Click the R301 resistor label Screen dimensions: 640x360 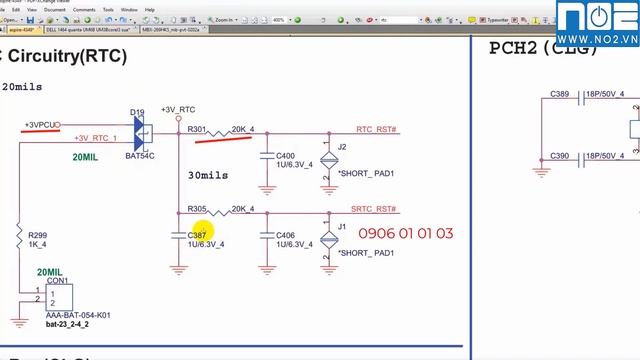(197, 129)
